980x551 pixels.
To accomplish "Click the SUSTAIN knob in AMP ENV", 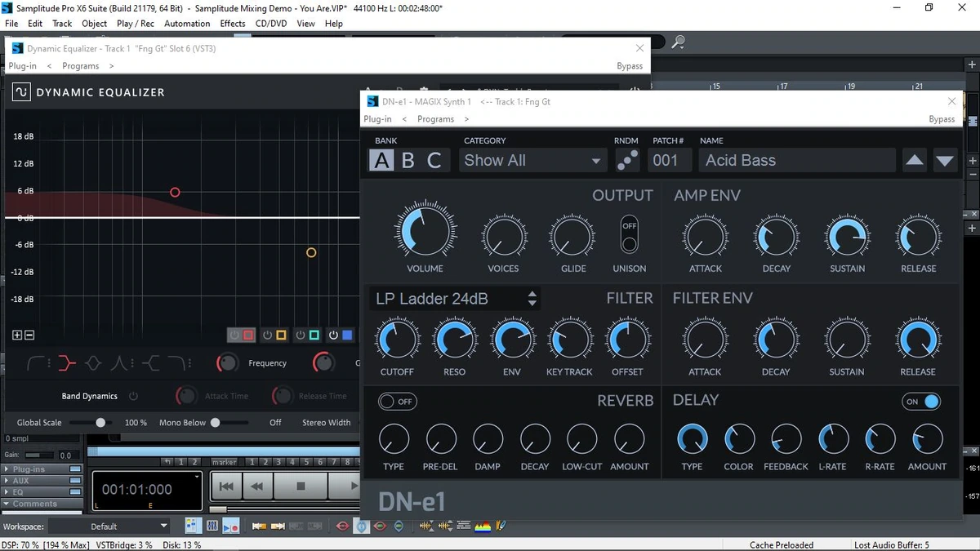I will [847, 238].
